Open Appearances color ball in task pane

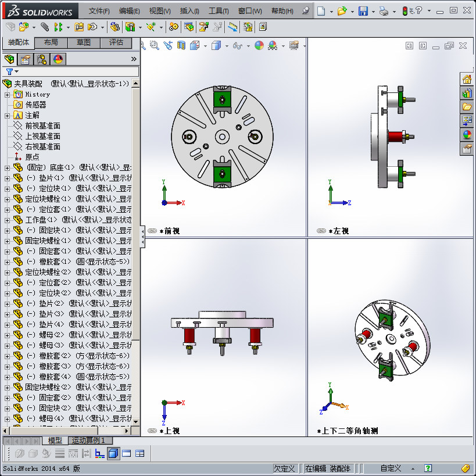[x=467, y=135]
